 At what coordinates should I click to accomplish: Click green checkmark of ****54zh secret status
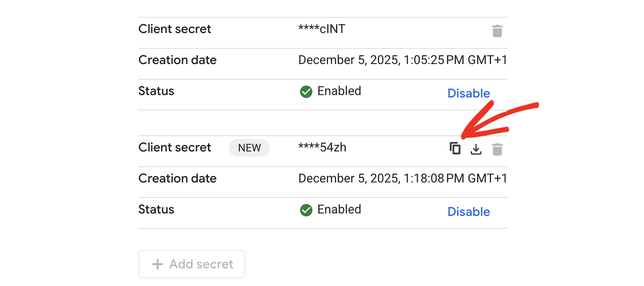(306, 210)
